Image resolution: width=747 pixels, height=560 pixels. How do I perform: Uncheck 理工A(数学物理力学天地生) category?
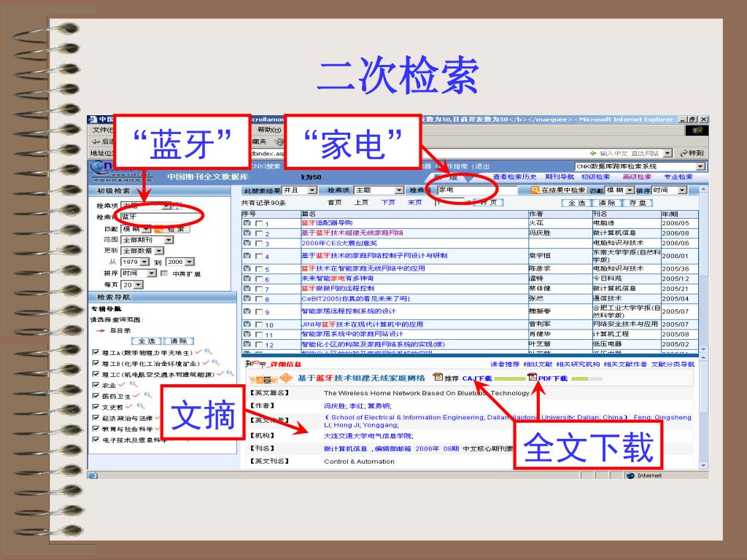96,352
